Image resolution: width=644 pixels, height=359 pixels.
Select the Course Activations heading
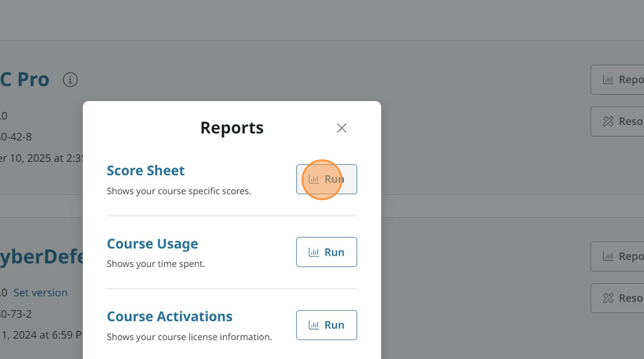[x=170, y=316]
